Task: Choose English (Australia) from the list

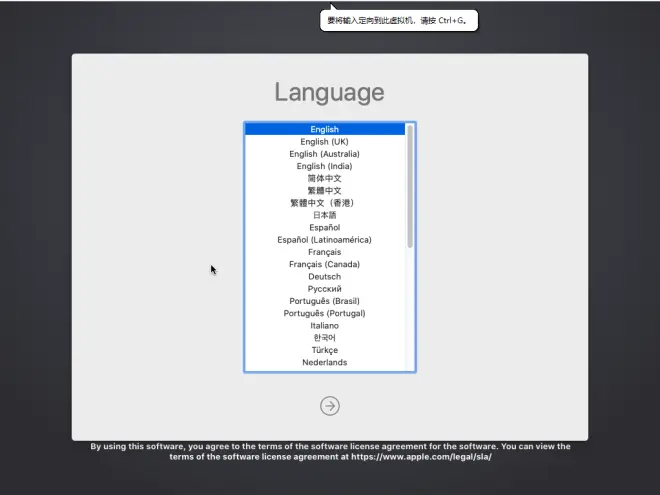Action: coord(324,154)
